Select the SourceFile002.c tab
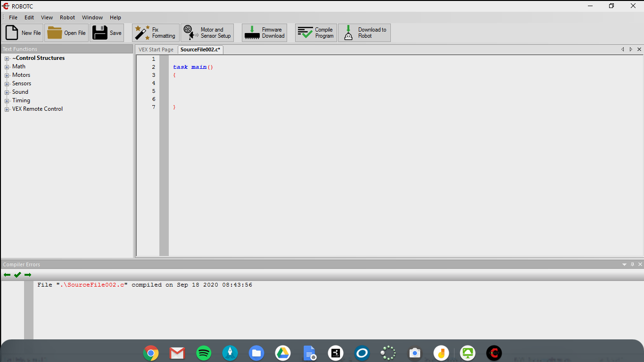This screenshot has height=362, width=644. pyautogui.click(x=200, y=49)
